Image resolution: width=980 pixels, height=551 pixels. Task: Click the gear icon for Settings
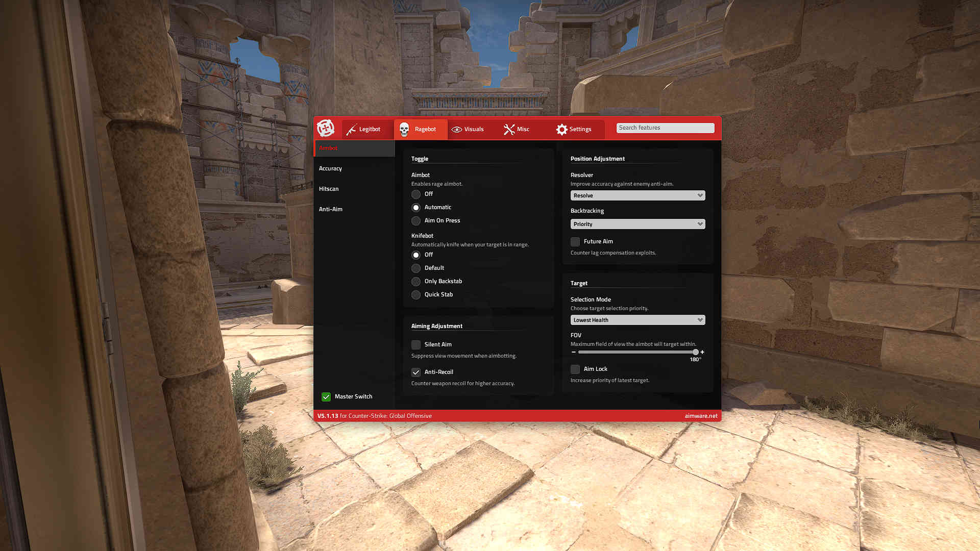[561, 130]
